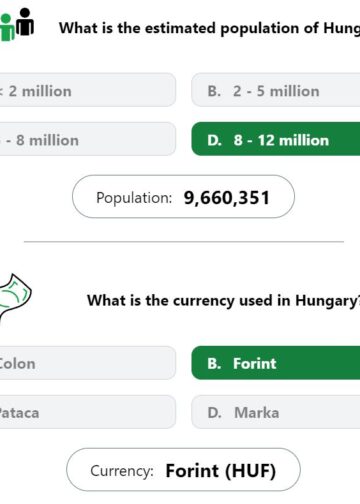
Task: Pick answer D. Marka
Action: coord(276,412)
